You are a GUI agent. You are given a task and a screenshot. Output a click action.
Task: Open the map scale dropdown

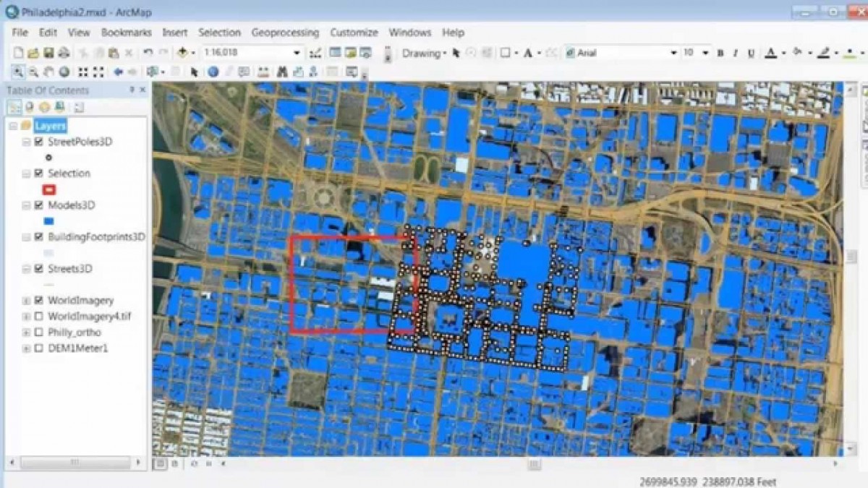click(x=297, y=53)
